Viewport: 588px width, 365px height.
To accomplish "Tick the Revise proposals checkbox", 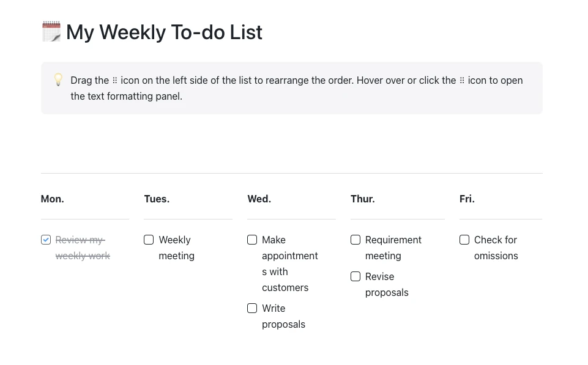I will click(355, 276).
